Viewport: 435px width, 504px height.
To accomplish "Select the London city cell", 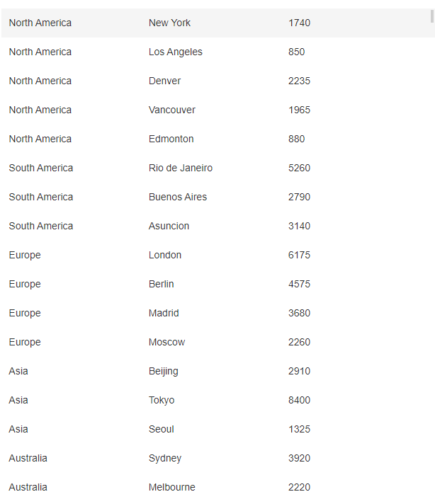I will click(x=164, y=255).
